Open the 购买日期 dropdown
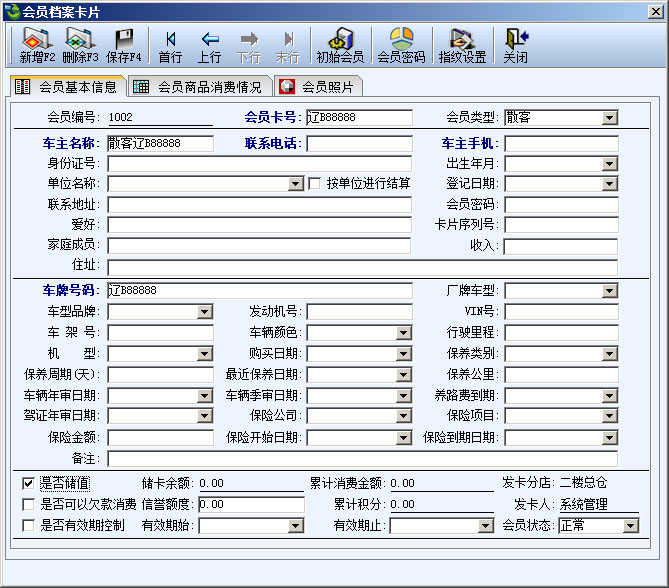 click(x=403, y=354)
